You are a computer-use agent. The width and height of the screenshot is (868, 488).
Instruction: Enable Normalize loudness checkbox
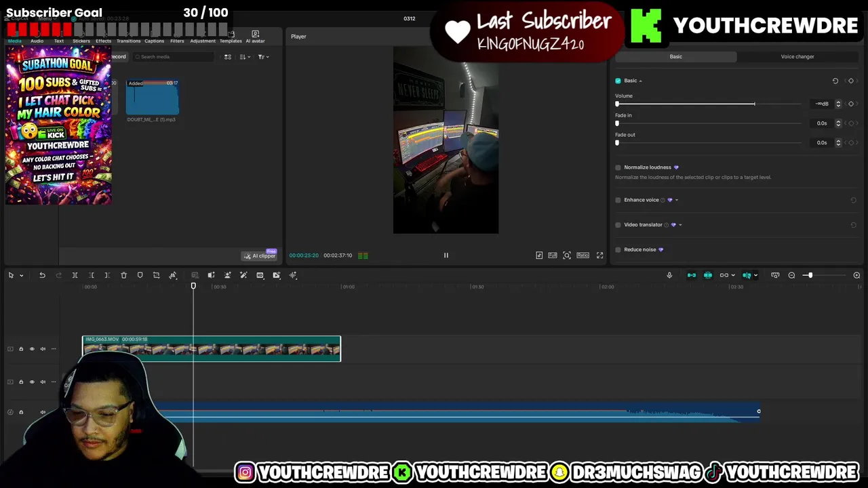click(x=618, y=167)
